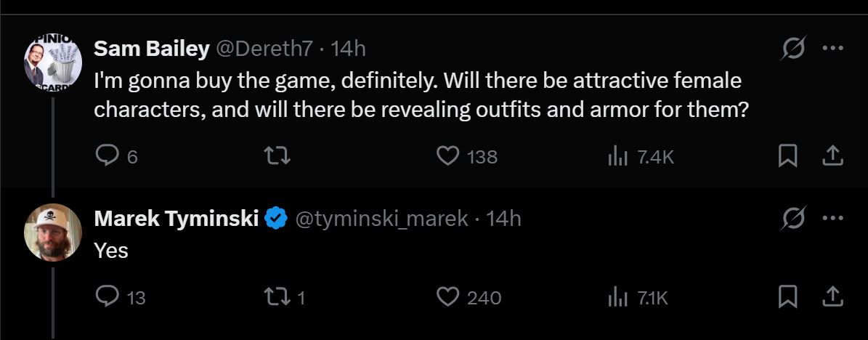The height and width of the screenshot is (340, 868).
Task: Like Marek Tyminski's reply
Action: [x=448, y=296]
